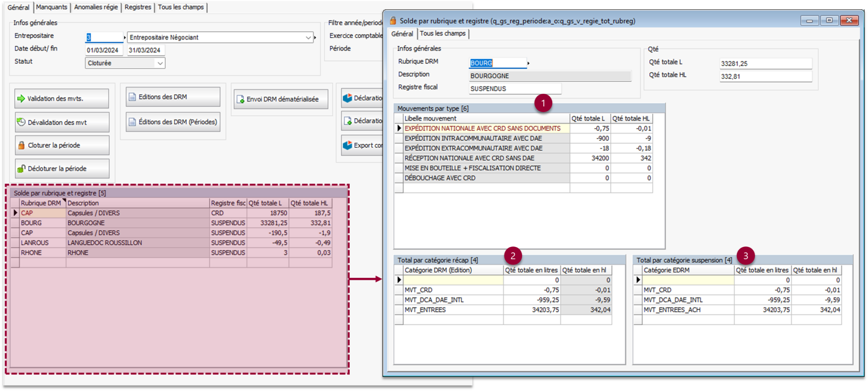
Task: Click the Export button cube icon
Action: click(x=348, y=145)
